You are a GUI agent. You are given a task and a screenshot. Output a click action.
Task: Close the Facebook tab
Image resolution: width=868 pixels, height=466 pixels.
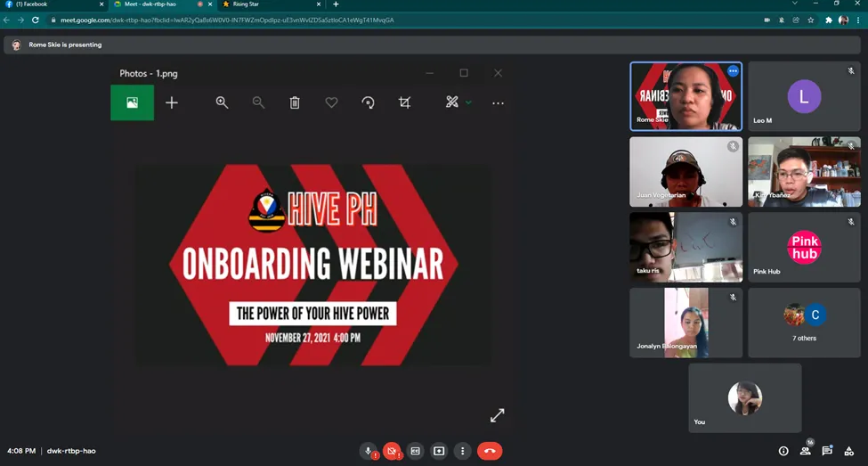click(x=101, y=4)
